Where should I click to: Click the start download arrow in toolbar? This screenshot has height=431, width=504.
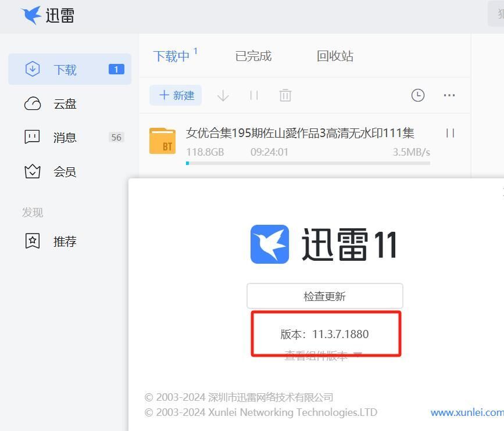(223, 95)
